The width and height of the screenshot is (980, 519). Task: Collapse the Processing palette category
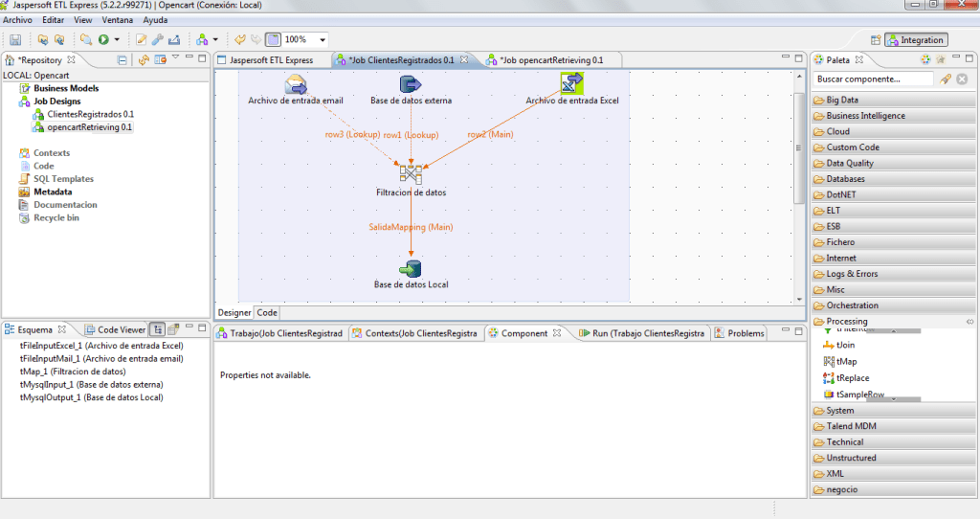click(846, 322)
